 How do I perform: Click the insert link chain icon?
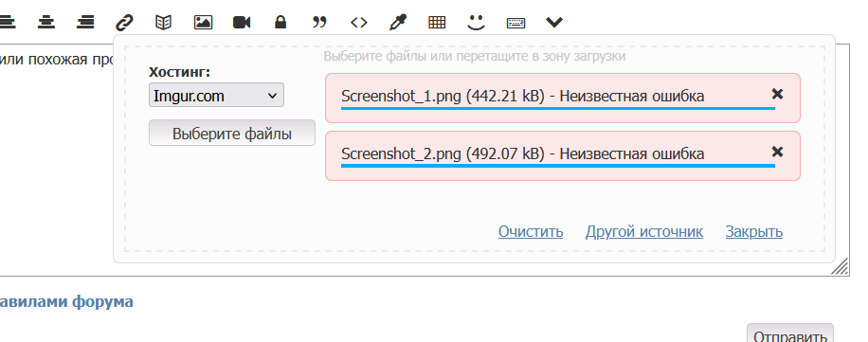pos(124,23)
